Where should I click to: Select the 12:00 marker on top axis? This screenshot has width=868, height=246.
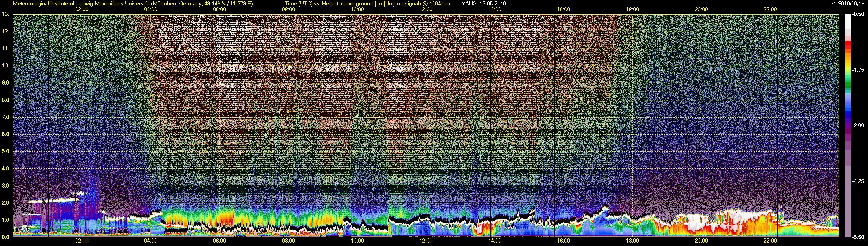(426, 10)
